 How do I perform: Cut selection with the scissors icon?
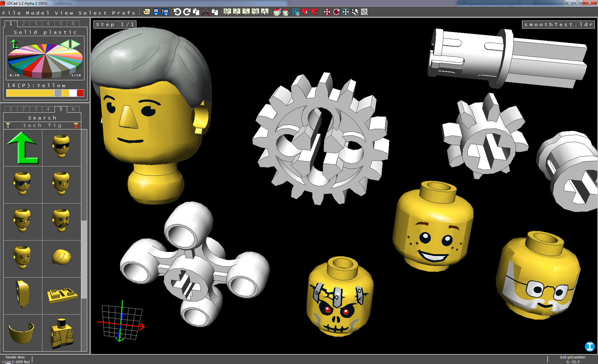pos(206,12)
